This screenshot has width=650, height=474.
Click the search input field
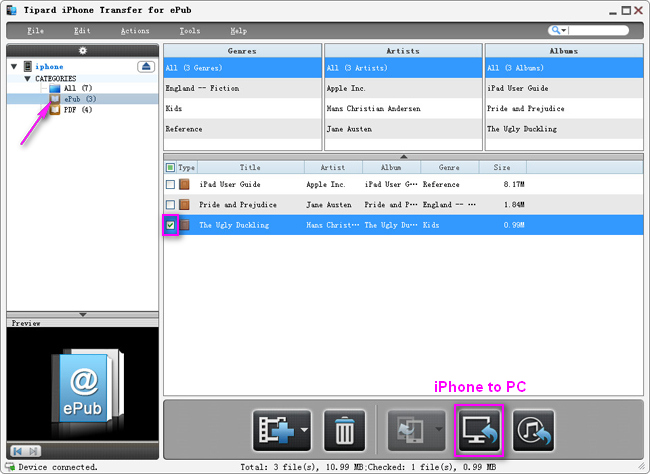tap(597, 30)
